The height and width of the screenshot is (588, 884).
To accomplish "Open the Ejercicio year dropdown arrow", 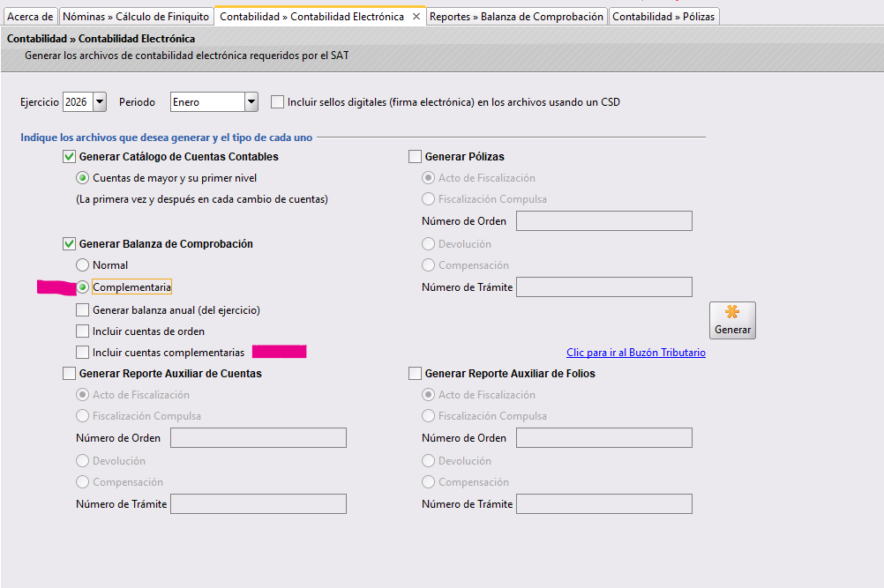I will click(x=100, y=102).
